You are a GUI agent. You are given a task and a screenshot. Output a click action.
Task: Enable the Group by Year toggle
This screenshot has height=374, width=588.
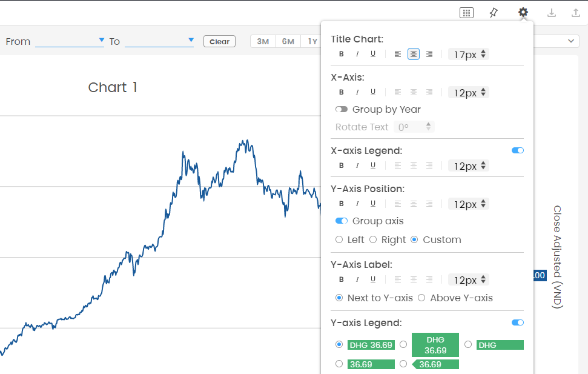point(342,110)
